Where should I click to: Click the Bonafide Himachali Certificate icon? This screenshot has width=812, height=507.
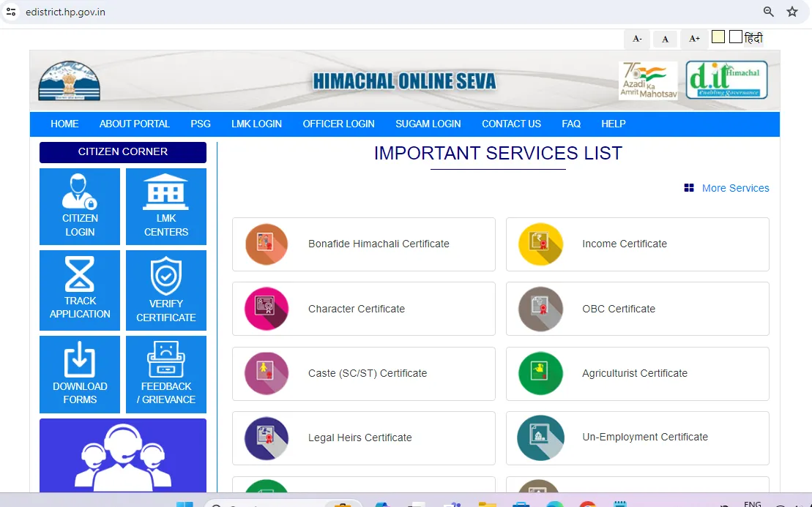click(x=266, y=244)
